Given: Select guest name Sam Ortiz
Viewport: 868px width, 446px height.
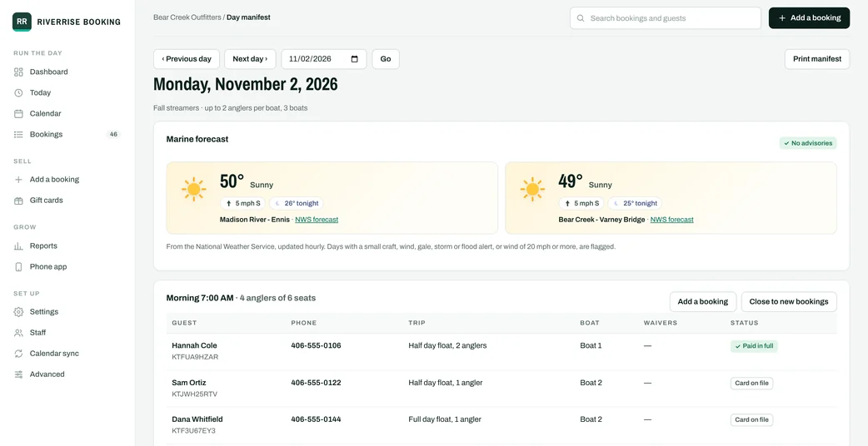Looking at the screenshot, I should coord(189,383).
